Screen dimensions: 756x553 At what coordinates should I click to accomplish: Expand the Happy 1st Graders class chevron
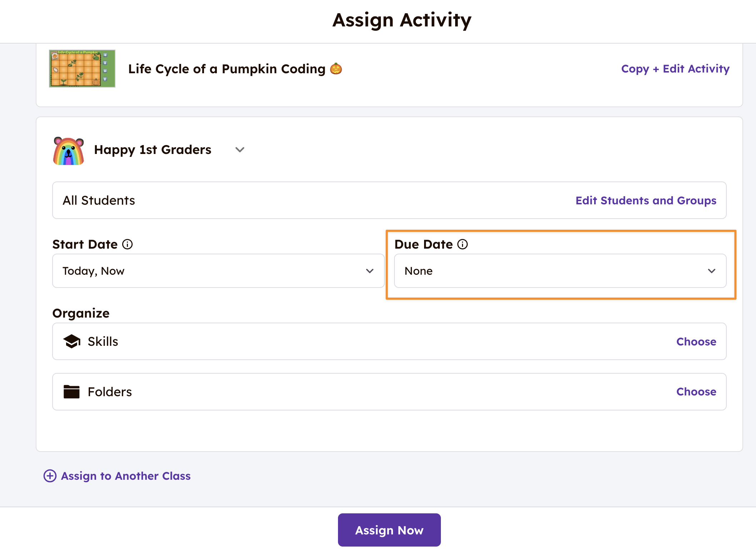[240, 150]
